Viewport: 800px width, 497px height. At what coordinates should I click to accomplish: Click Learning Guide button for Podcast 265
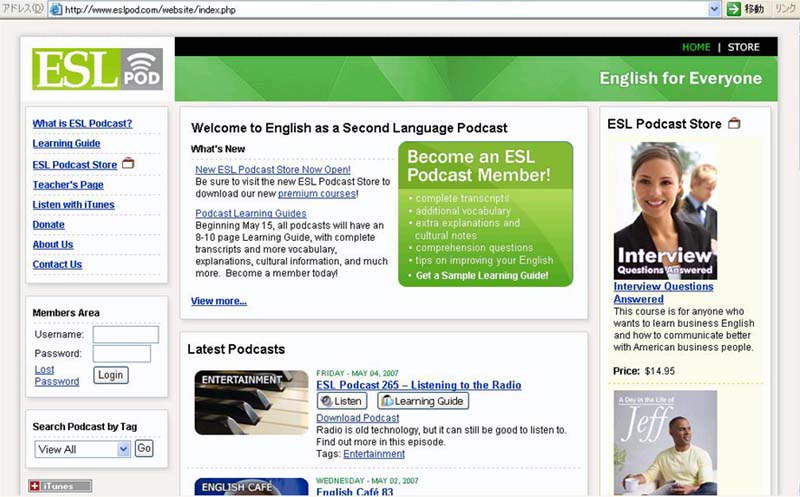[423, 401]
